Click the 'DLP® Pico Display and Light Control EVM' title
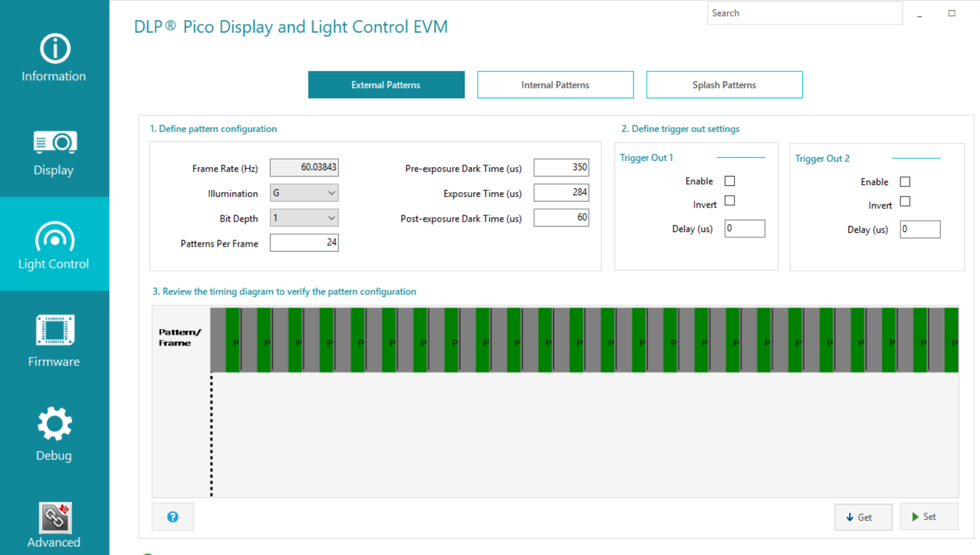The height and width of the screenshot is (555, 980). point(291,27)
